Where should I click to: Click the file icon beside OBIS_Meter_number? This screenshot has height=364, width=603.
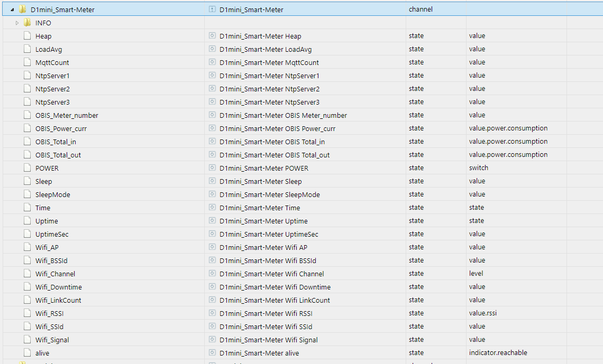[x=28, y=115]
